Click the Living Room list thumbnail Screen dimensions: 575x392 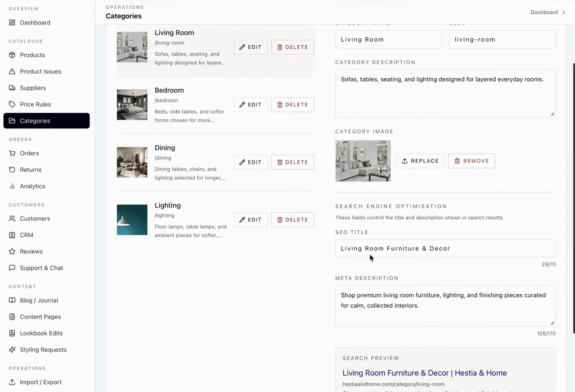click(132, 47)
